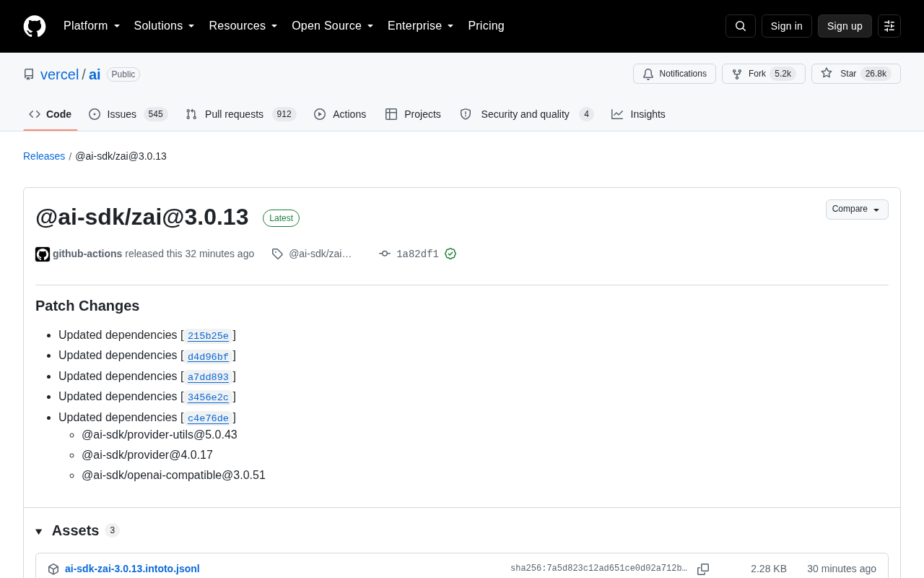Switch to the Pull requests tab

(x=241, y=114)
